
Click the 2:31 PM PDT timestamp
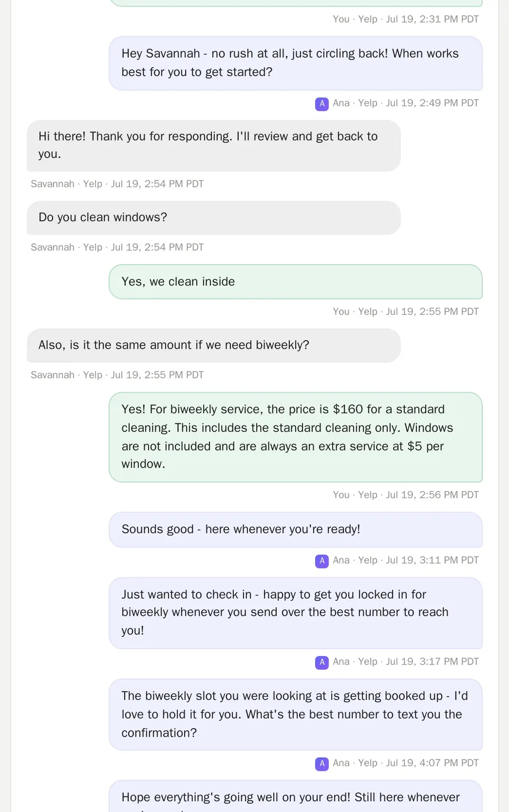click(432, 19)
